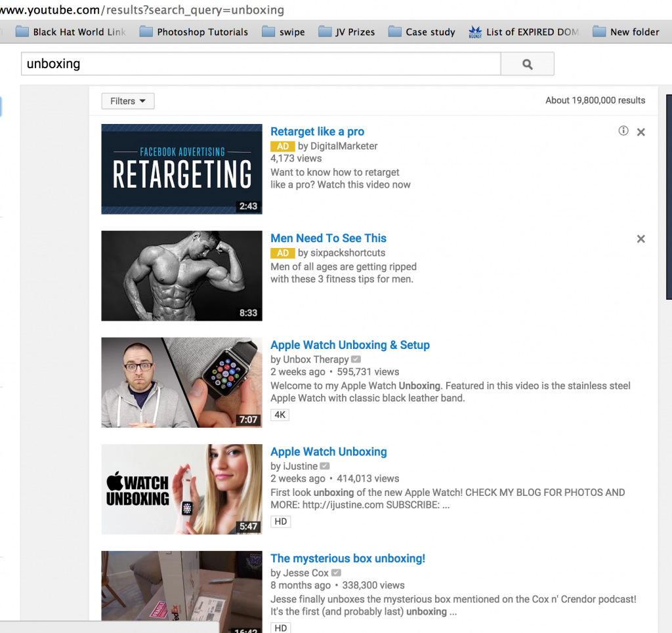The image size is (672, 633).
Task: Click the Facebook Advertising Retargeting thumbnail
Action: (x=182, y=169)
